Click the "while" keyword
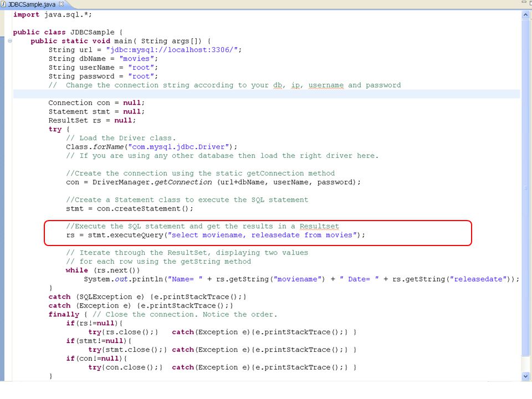532x399 pixels. 76,270
